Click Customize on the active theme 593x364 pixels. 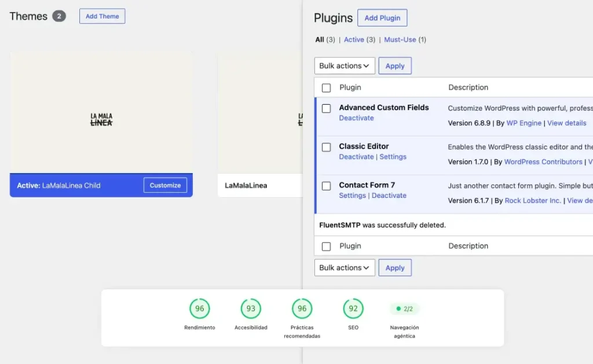[x=165, y=185]
